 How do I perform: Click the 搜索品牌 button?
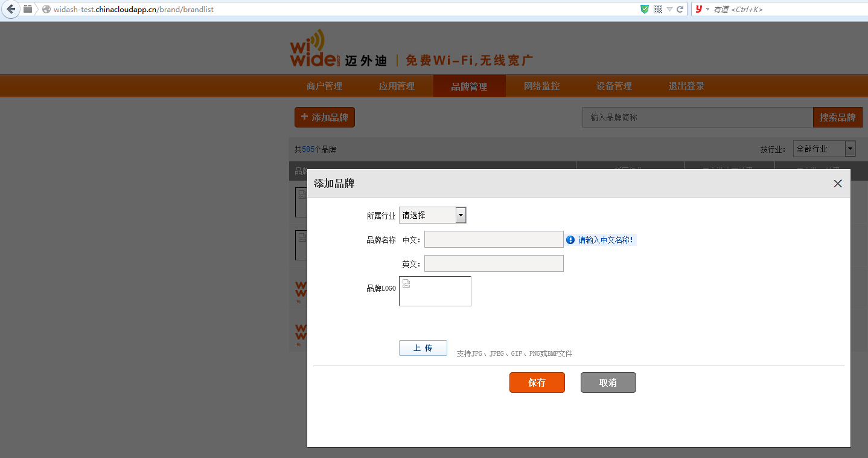(837, 117)
